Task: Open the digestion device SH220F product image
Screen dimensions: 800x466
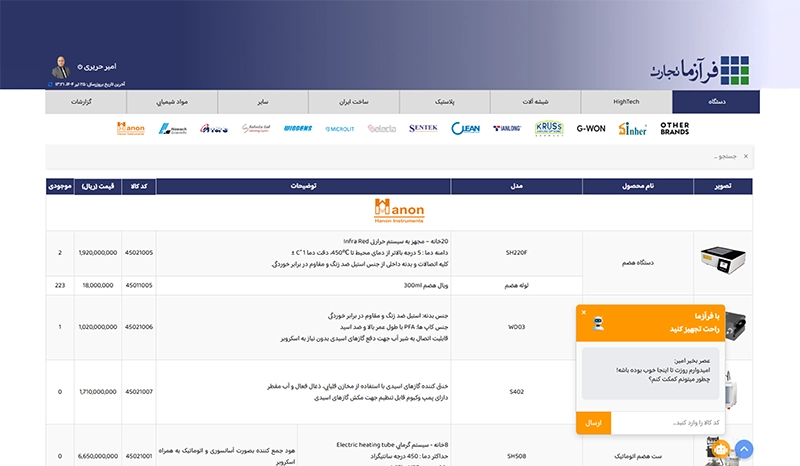Action: pos(723,259)
